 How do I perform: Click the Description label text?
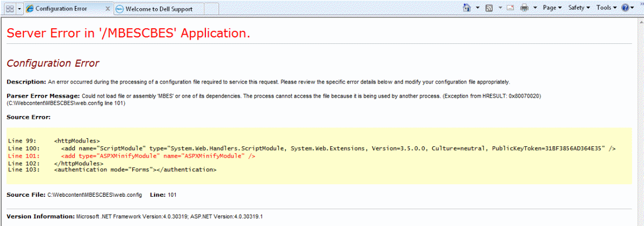click(x=26, y=82)
